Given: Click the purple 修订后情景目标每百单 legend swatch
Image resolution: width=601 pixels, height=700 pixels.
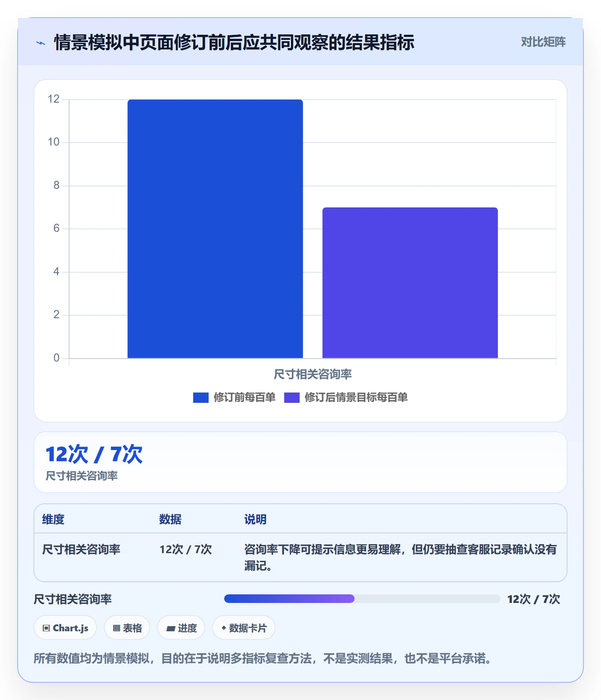Looking at the screenshot, I should tap(292, 398).
